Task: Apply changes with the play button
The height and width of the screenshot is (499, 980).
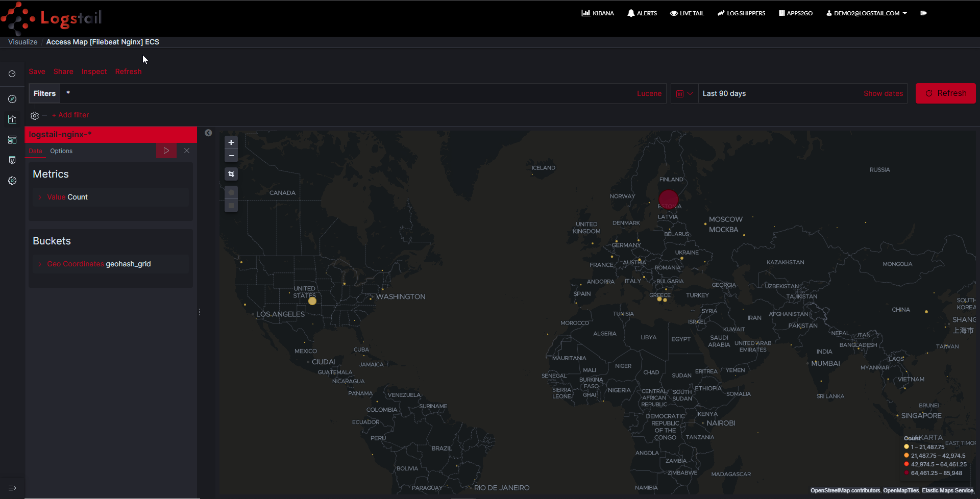Action: (166, 151)
